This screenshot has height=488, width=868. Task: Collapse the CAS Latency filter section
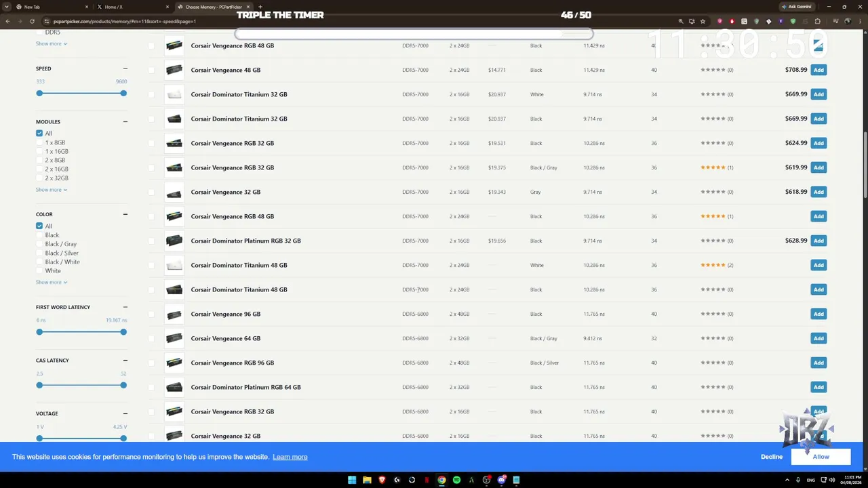(125, 361)
